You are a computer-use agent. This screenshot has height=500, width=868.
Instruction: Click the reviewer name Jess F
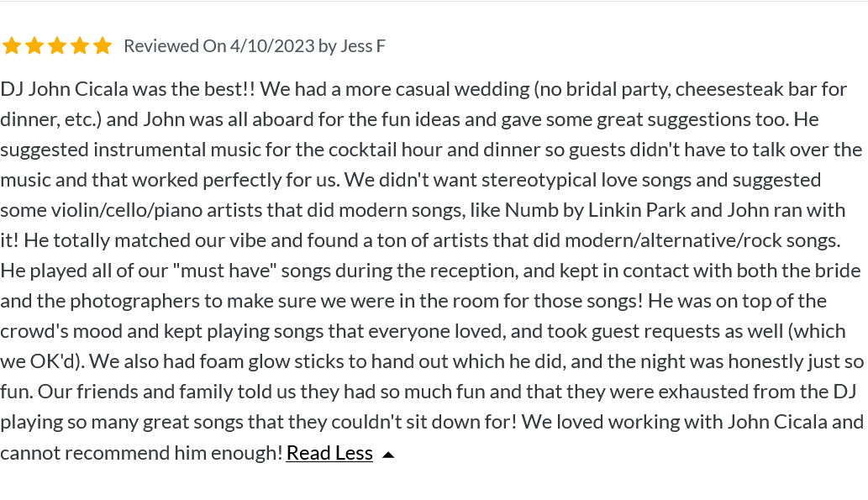363,46
